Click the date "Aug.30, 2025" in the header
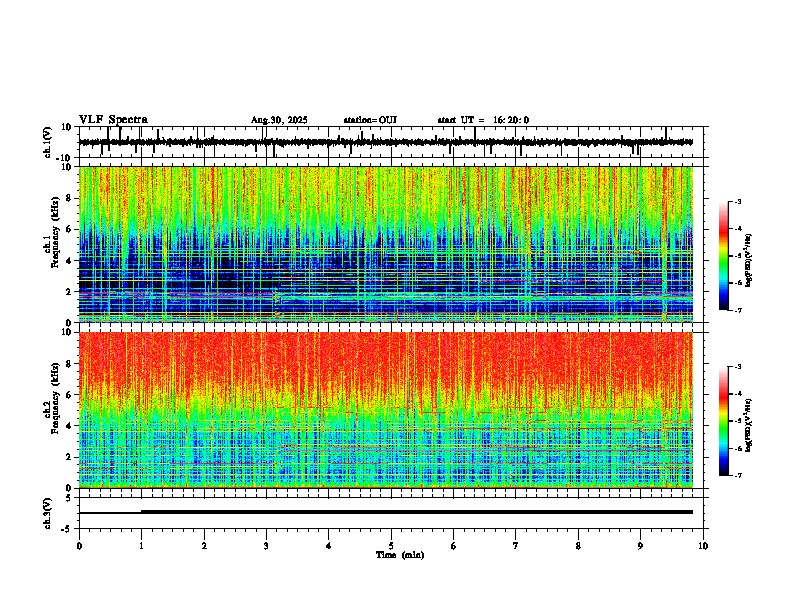Screen dimensions: 792x612 (x=279, y=120)
